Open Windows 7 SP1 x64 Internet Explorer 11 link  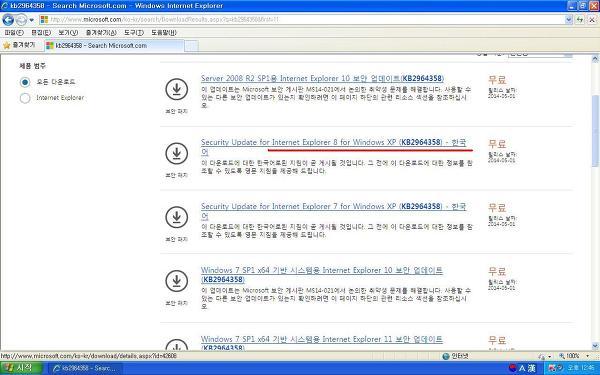(322, 343)
